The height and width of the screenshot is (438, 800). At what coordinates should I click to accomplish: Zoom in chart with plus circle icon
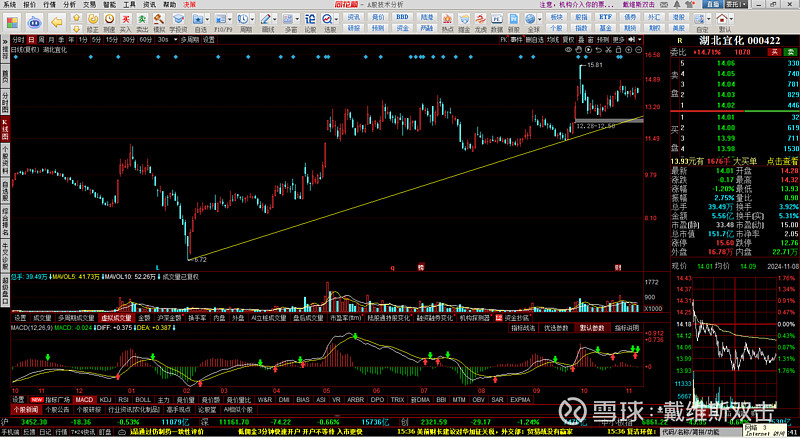(629, 50)
